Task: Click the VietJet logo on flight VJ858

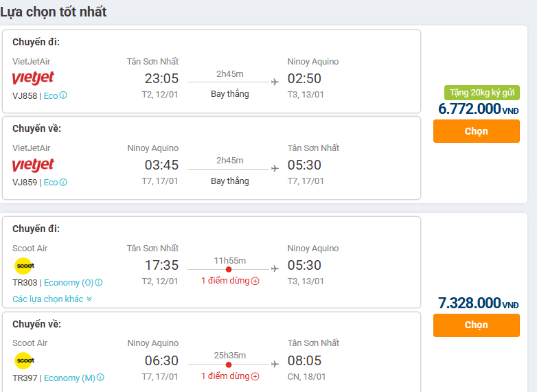Action: tap(33, 78)
